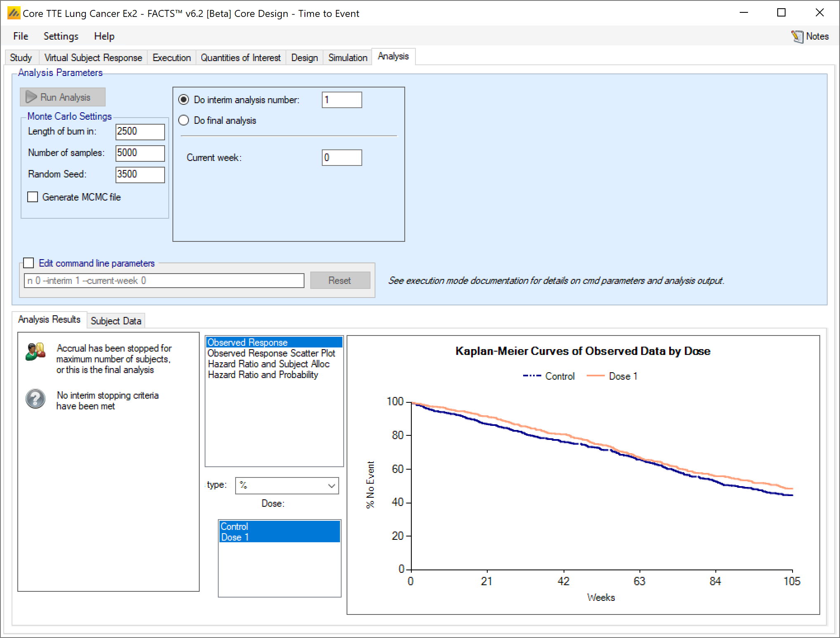Click the Dose 1 legend line marker
This screenshot has height=638, width=840.
(595, 376)
